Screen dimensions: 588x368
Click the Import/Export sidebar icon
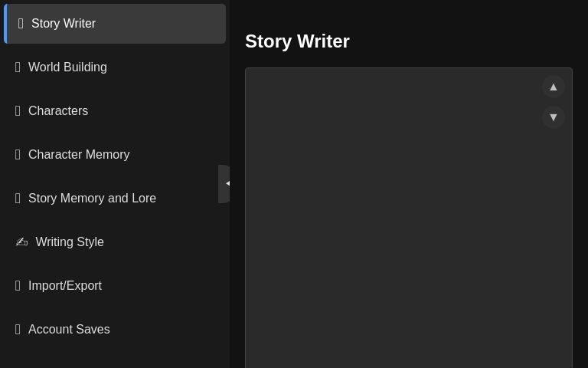click(x=18, y=286)
